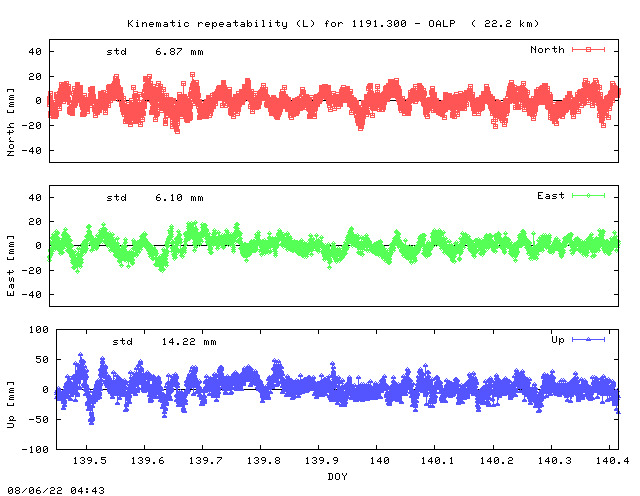This screenshot has width=640, height=496.
Task: Click the '0' tick on Up axis
Action: [45, 390]
